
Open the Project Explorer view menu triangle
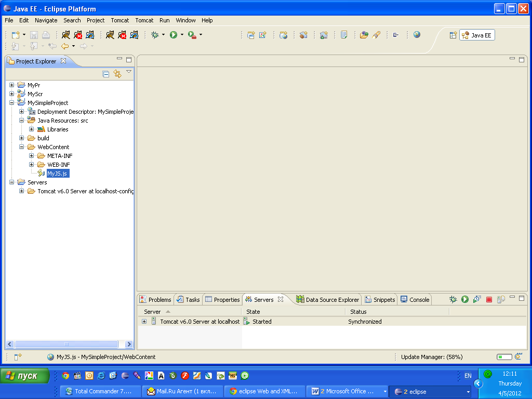tap(129, 72)
